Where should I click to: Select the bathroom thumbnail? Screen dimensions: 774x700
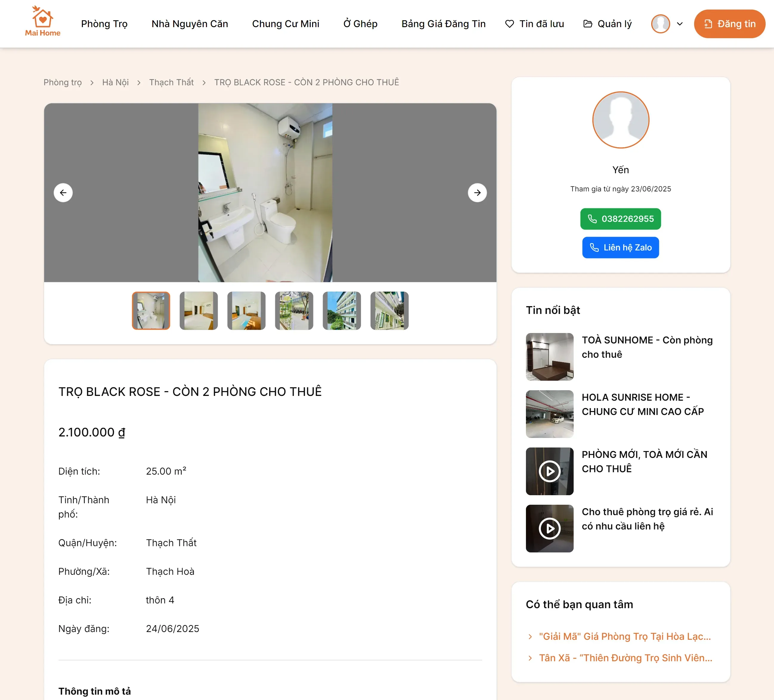tap(151, 311)
